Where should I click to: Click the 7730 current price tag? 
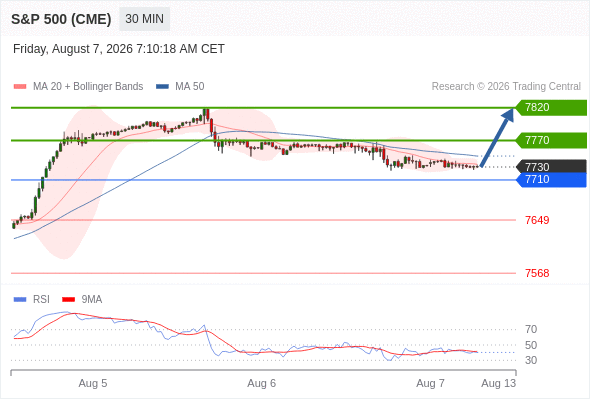pyautogui.click(x=551, y=166)
